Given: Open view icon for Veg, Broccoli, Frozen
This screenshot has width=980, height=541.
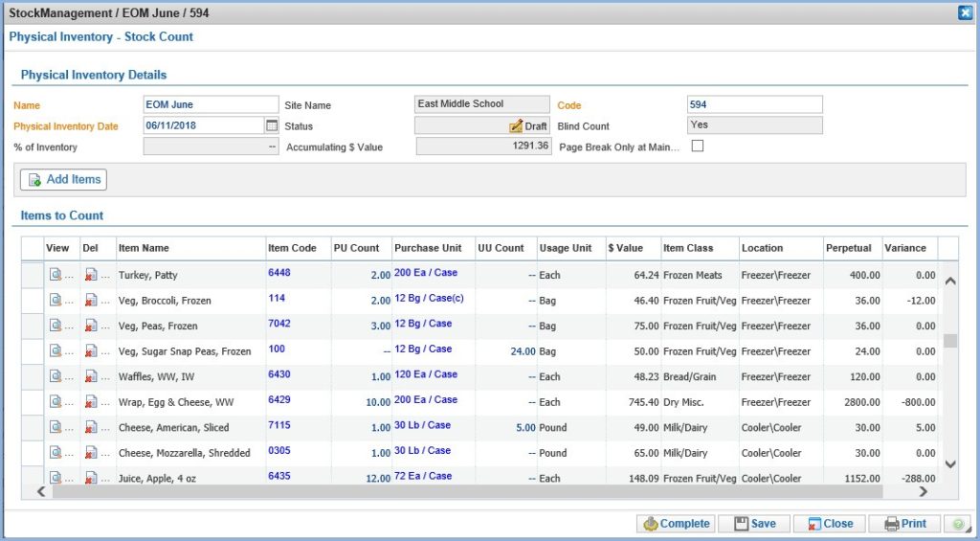Looking at the screenshot, I should coord(56,300).
